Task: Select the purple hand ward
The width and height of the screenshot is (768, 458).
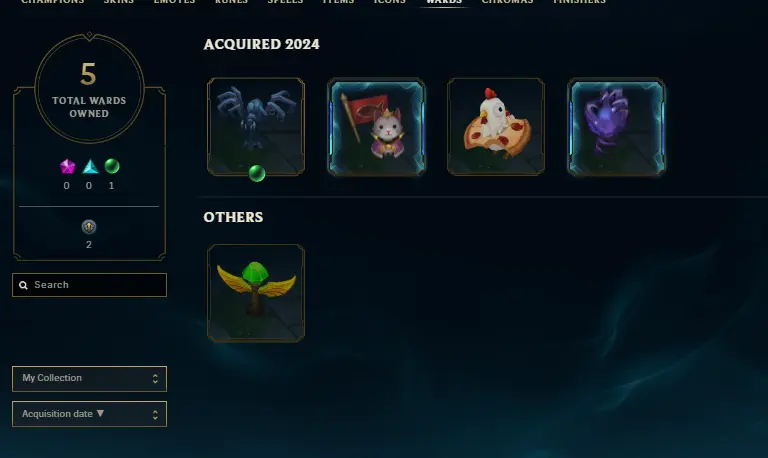Action: [616, 126]
